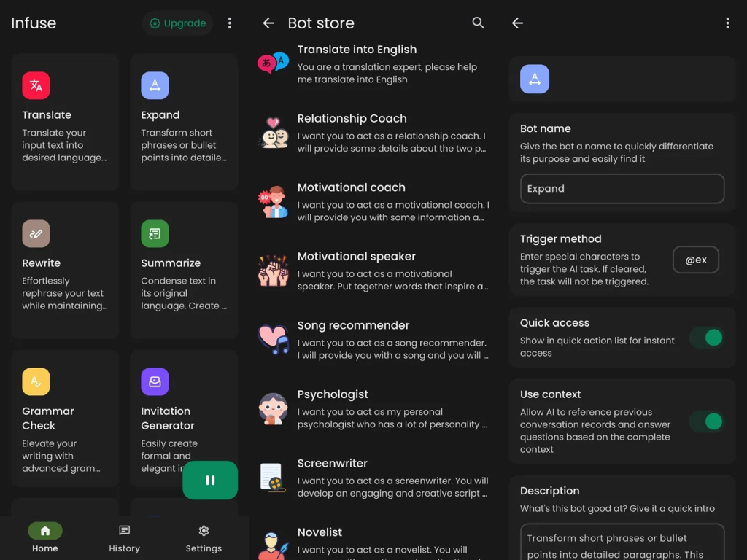The image size is (747, 560).
Task: Change the Expand bot avatar icon
Action: click(x=535, y=79)
